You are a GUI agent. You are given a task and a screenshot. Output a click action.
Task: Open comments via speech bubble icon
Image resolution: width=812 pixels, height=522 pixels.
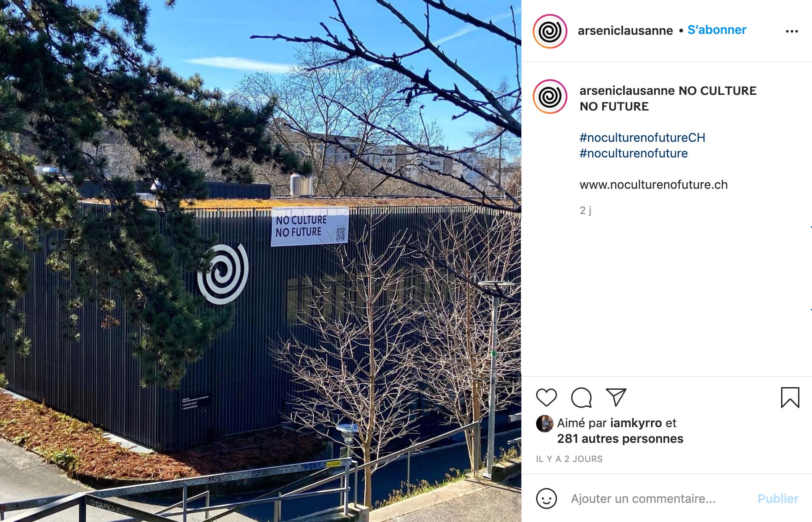click(x=581, y=397)
